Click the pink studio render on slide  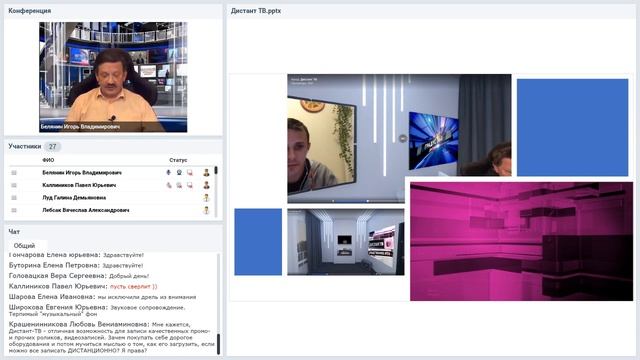click(x=522, y=241)
